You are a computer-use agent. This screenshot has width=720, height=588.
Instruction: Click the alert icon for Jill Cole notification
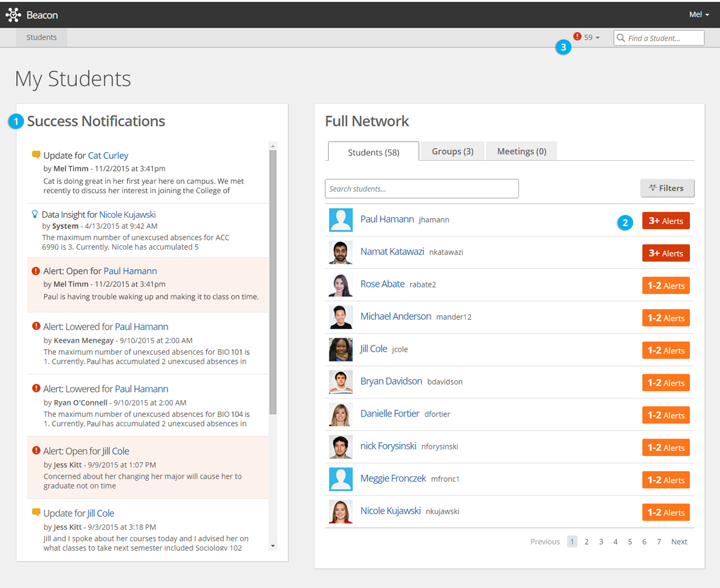coord(36,451)
